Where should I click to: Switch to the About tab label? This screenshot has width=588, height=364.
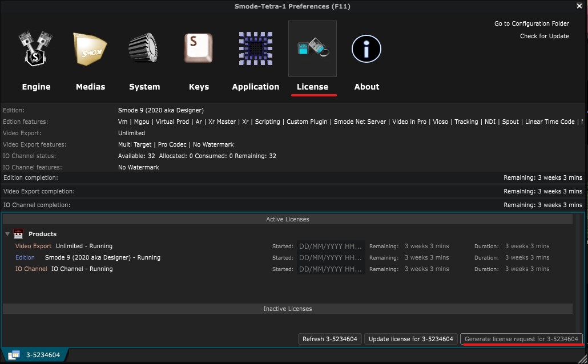(367, 87)
